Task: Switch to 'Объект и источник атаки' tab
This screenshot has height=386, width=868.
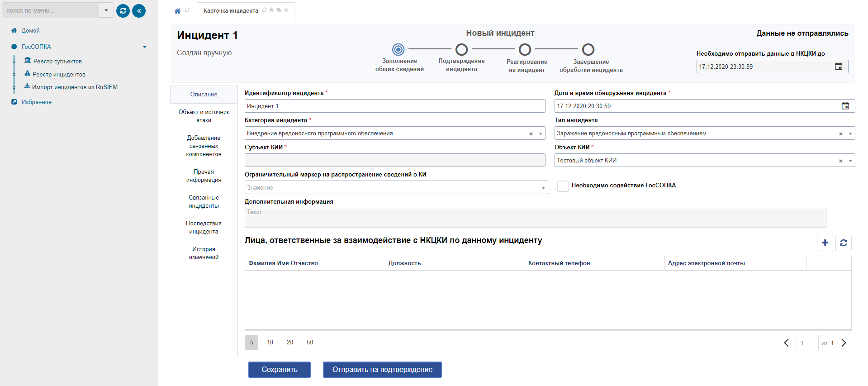Action: pos(204,116)
